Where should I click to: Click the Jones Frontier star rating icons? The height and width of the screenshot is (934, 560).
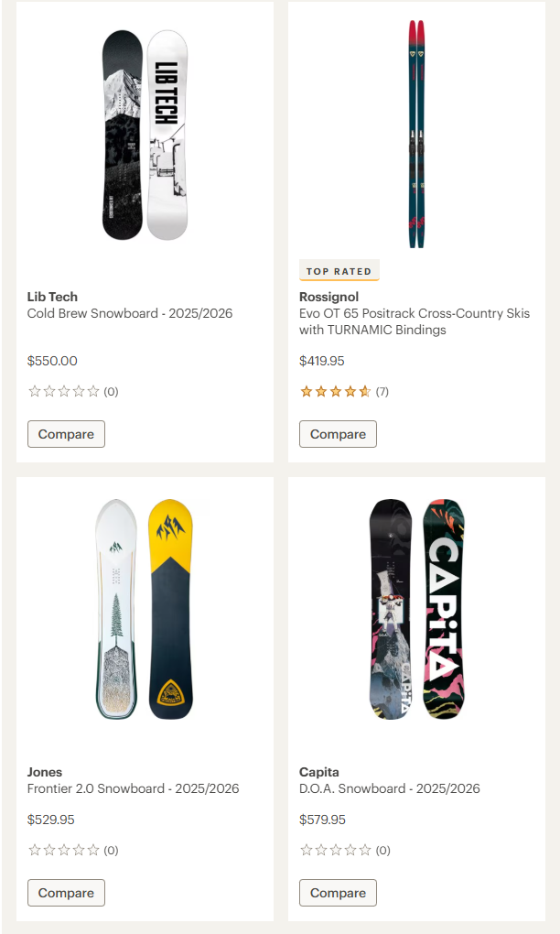click(63, 851)
